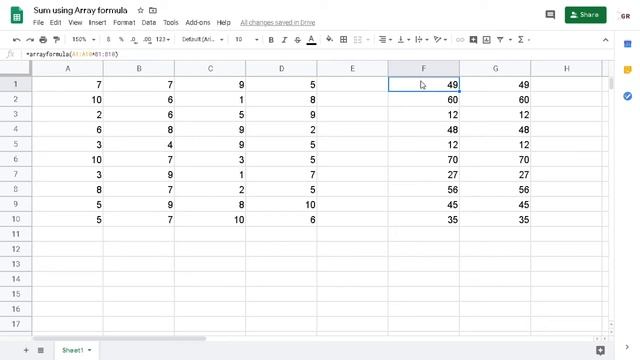Select column F header
Viewport: 640px width, 360px height.
click(424, 69)
